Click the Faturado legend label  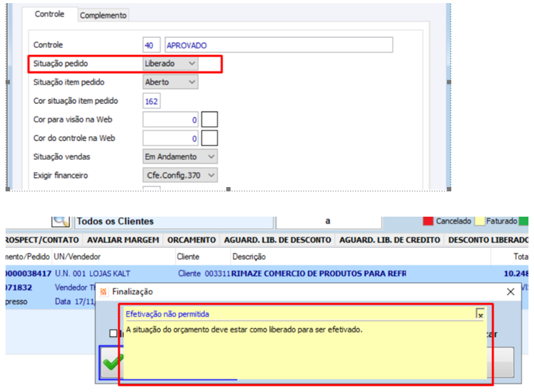pyautogui.click(x=501, y=221)
